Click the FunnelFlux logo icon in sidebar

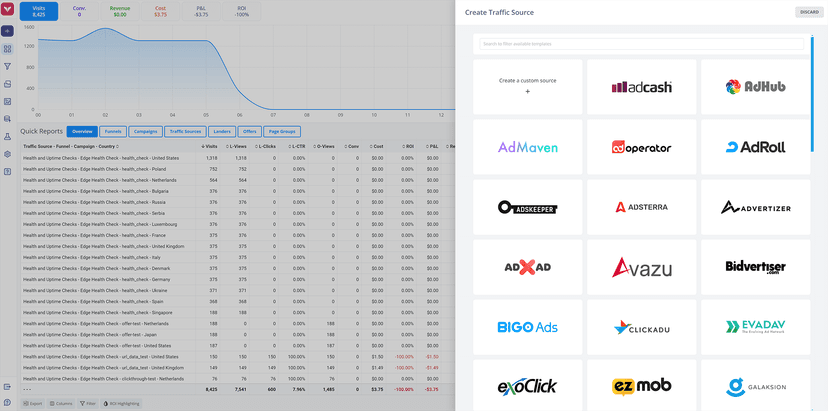point(7,11)
